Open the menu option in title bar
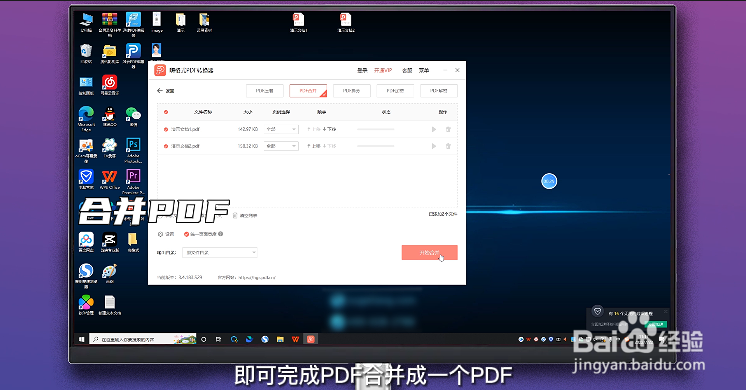The image size is (746, 390). coord(424,70)
